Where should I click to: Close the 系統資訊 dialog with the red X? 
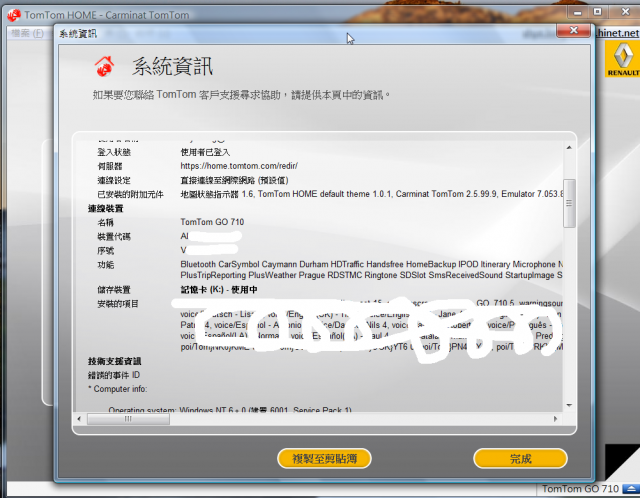point(573,30)
